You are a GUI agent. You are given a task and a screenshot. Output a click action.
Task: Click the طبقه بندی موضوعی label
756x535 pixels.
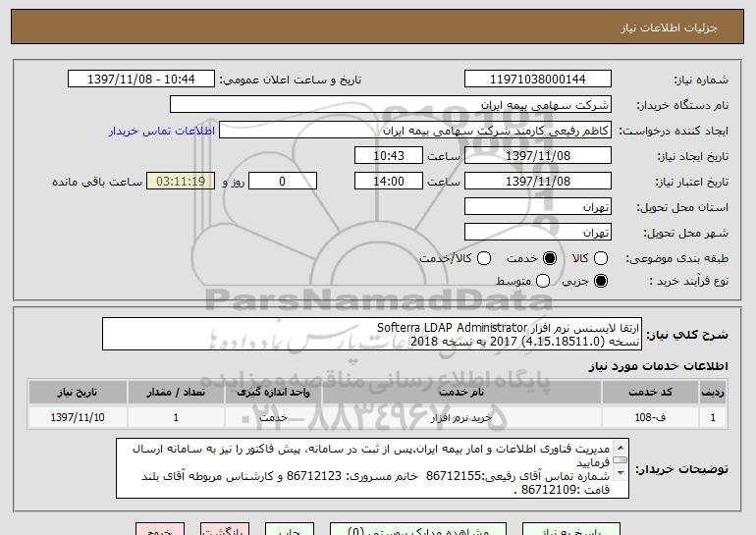pyautogui.click(x=676, y=259)
